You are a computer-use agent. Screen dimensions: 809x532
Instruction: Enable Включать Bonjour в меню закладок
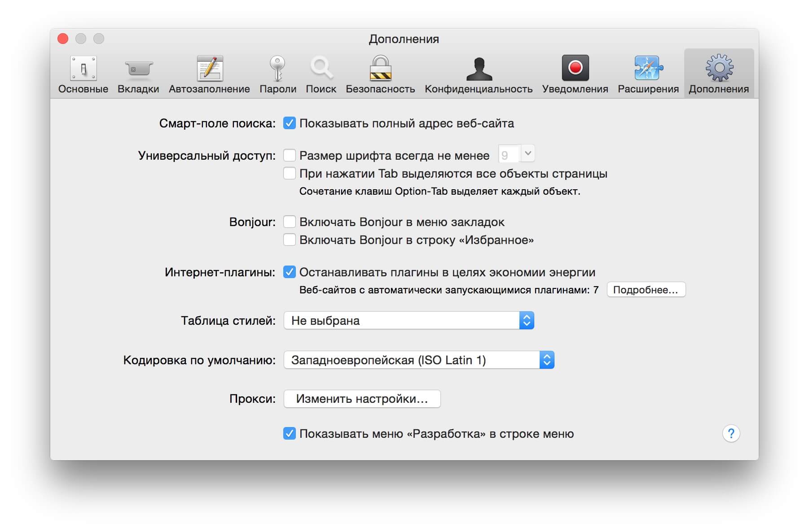[290, 222]
